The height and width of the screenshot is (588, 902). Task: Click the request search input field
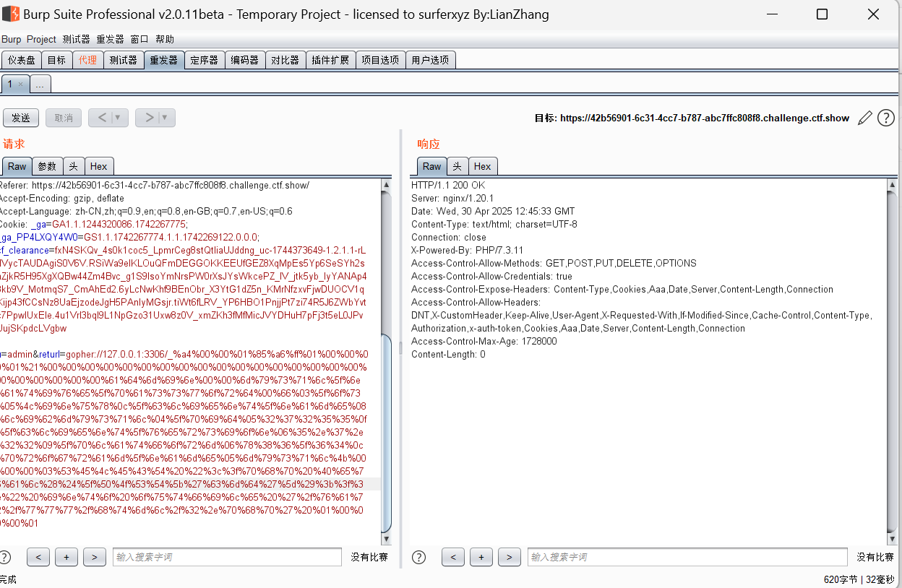(227, 557)
